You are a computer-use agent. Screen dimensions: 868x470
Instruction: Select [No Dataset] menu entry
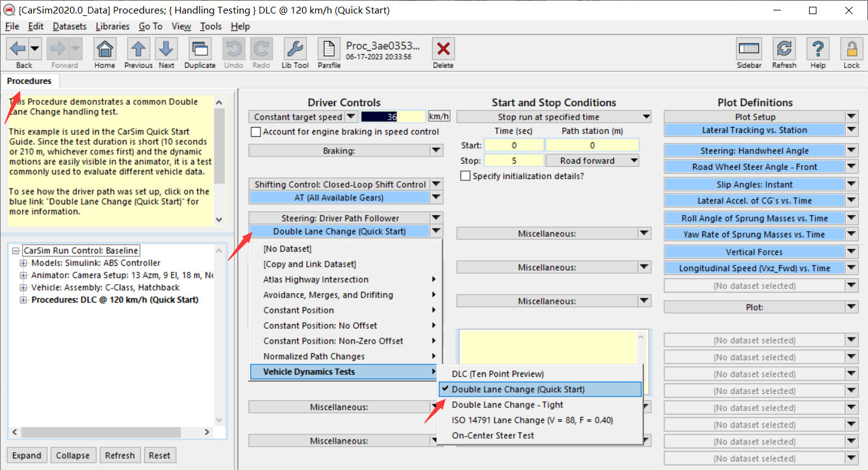tap(287, 248)
